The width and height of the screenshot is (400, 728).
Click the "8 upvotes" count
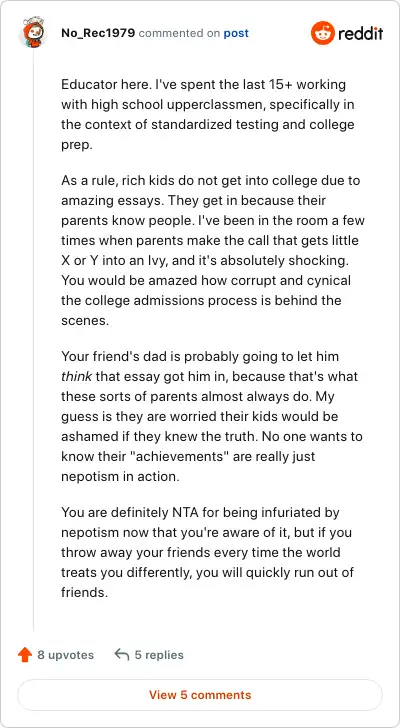[x=65, y=655]
